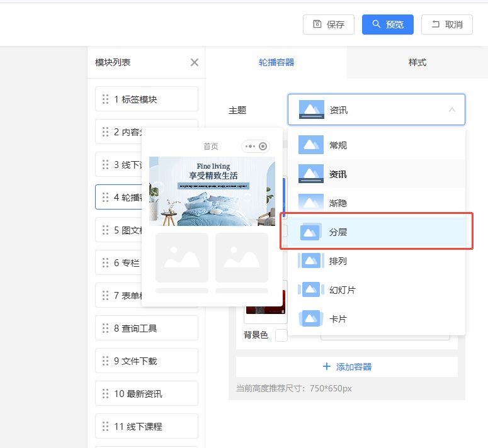Pick the 渐隐 fade theme icon

point(310,203)
